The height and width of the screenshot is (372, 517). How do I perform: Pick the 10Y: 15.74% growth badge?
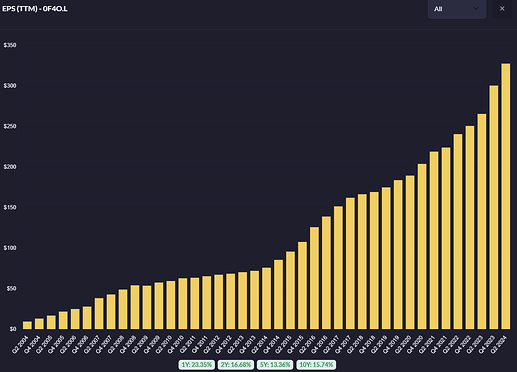coord(316,365)
